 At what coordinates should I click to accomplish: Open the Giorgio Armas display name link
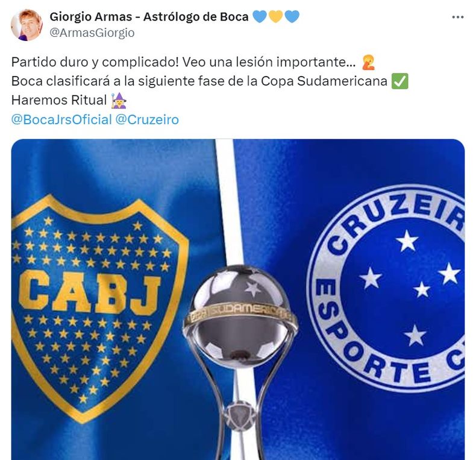coord(149,16)
